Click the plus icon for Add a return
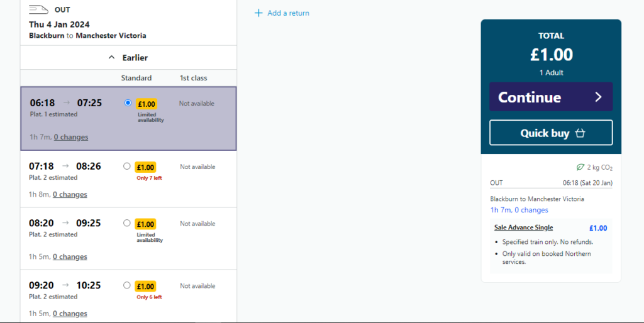Screen dimensions: 644x323 coord(258,13)
